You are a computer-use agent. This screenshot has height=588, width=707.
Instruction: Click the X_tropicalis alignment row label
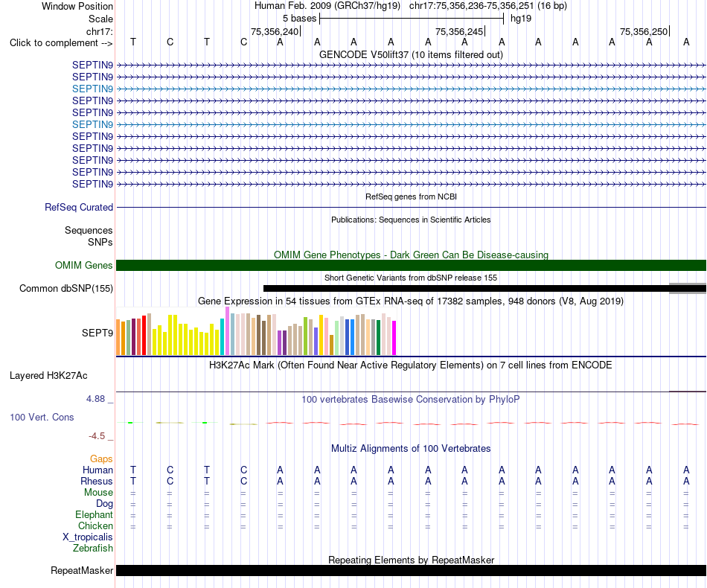tap(88, 537)
